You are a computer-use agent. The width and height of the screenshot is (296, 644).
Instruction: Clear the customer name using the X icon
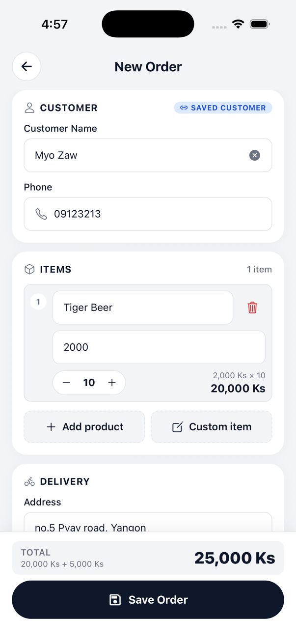click(x=255, y=155)
